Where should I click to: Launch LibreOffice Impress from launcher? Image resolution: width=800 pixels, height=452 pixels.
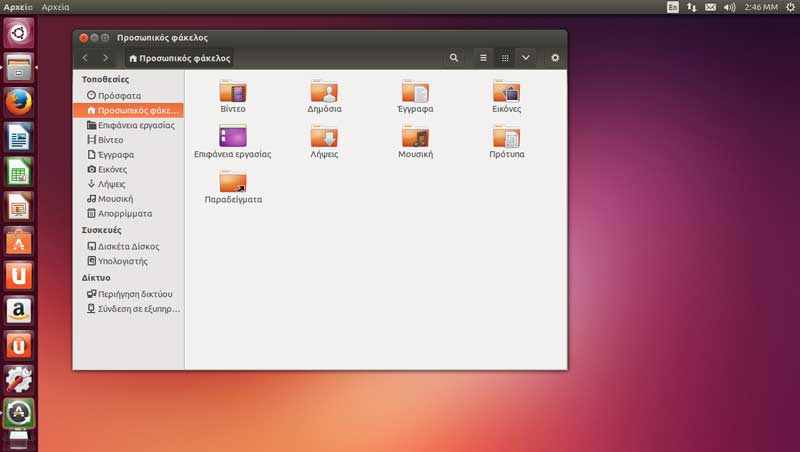(x=19, y=206)
